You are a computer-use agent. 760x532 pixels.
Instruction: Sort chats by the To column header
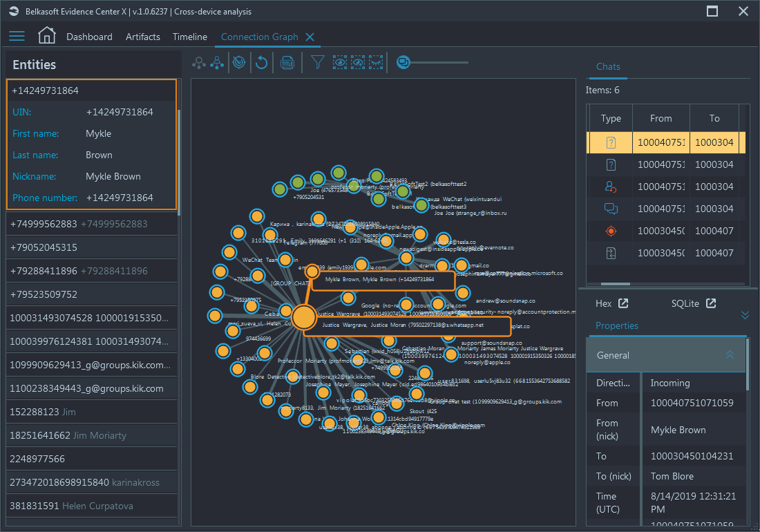[x=714, y=118]
